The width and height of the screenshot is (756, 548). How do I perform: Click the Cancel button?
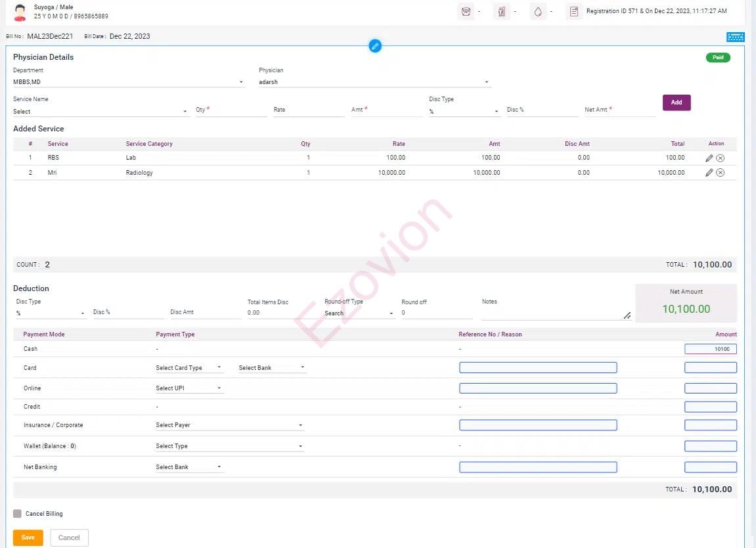[69, 537]
